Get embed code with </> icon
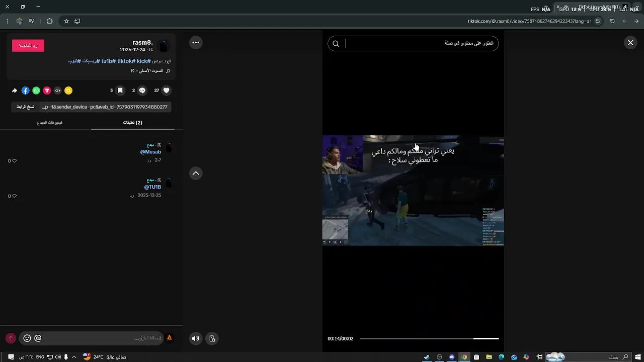644x362 pixels. [58, 90]
